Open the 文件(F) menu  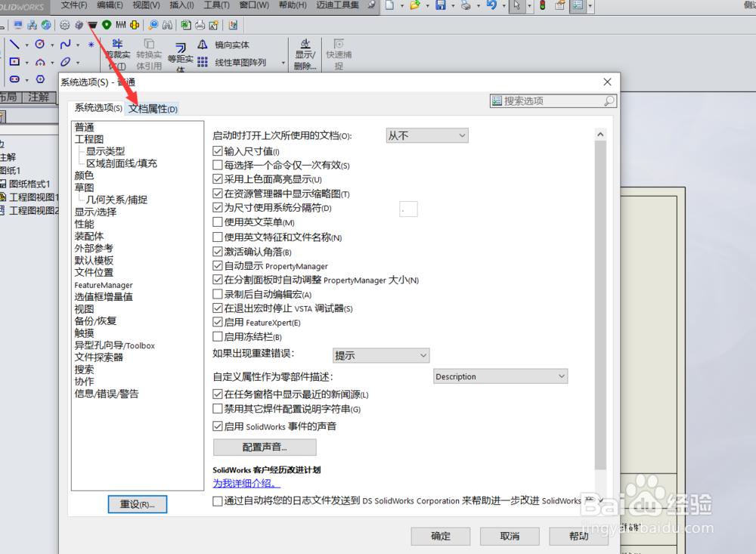[74, 5]
